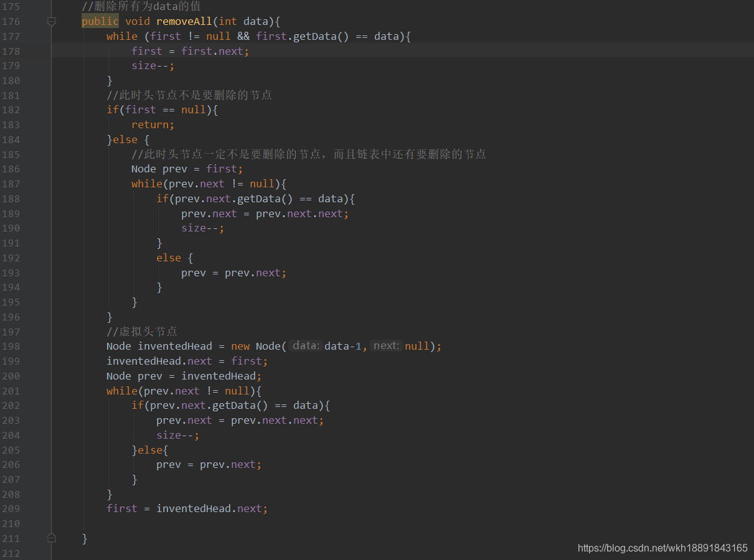Screen dimensions: 754x560
Task: Click gutter line number 209
Action: click(x=11, y=508)
